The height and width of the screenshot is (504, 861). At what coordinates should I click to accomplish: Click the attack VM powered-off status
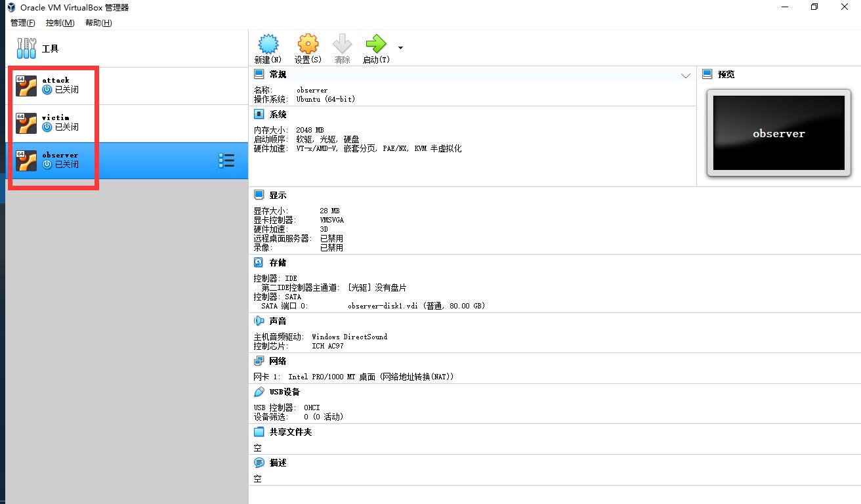66,90
